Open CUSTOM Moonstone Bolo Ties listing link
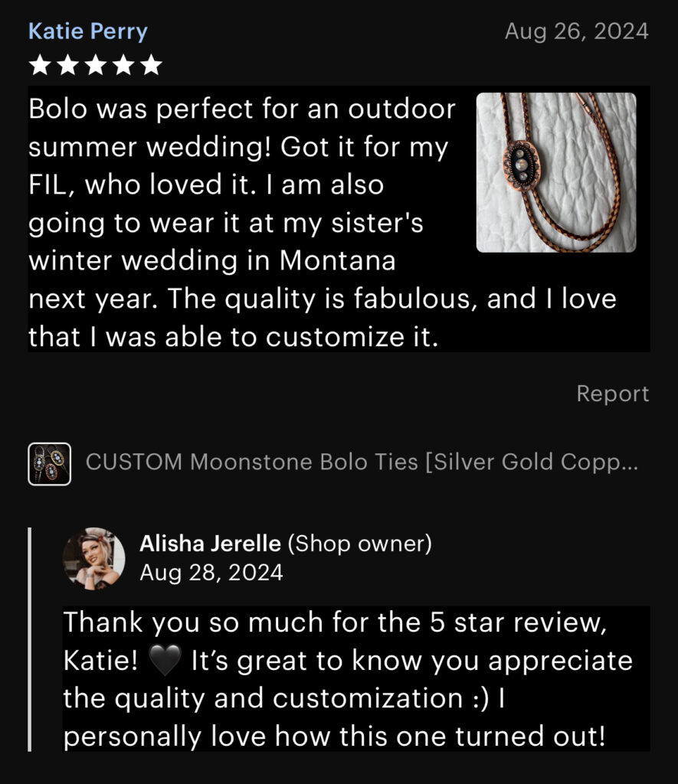 pyautogui.click(x=362, y=462)
